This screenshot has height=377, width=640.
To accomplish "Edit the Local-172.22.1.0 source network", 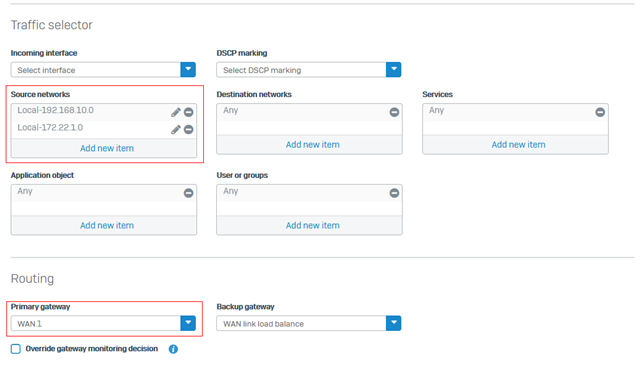I will point(176,130).
